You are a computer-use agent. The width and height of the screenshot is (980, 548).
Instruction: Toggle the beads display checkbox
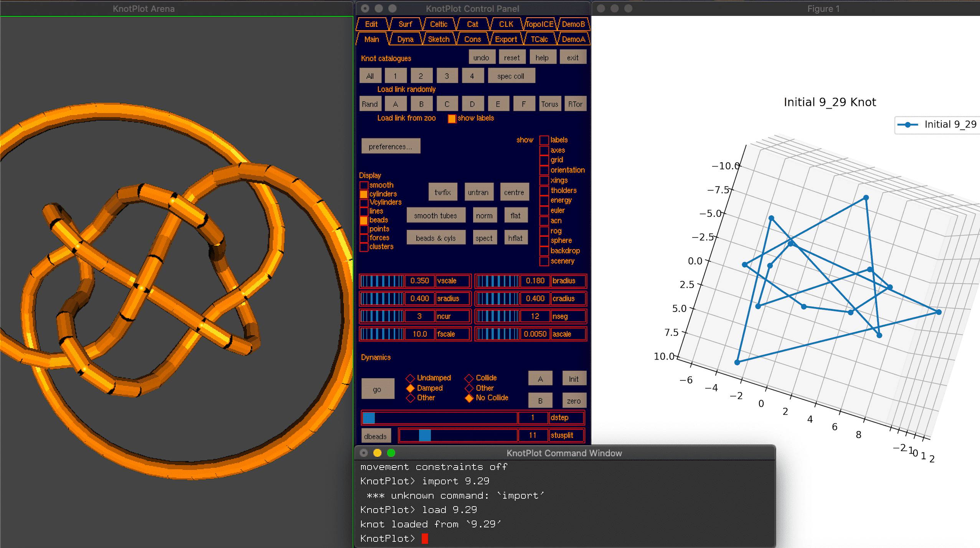[x=364, y=220]
